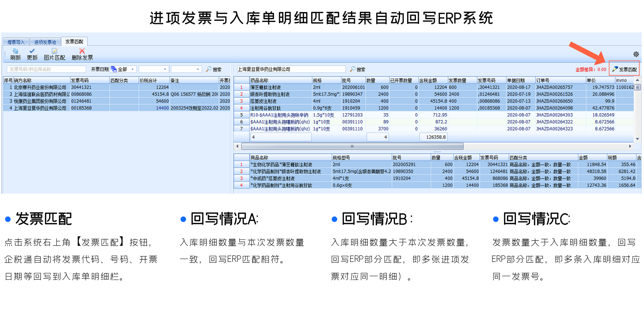Screen dimensions: 644x329
Task: Open the empty dropdown just before the left 搜索
Action: [x=186, y=69]
